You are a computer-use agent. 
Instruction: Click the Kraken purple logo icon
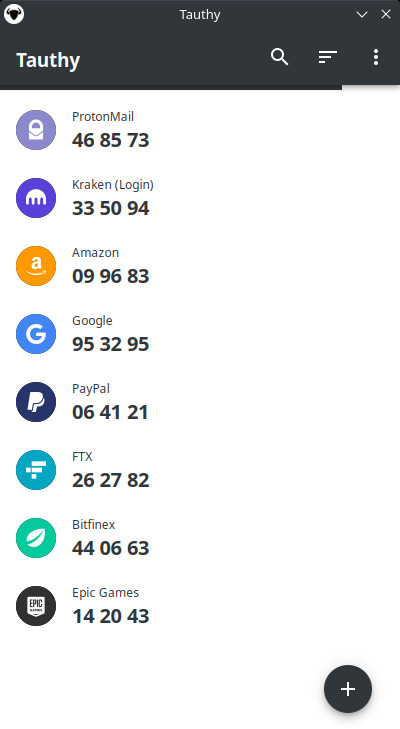click(36, 198)
